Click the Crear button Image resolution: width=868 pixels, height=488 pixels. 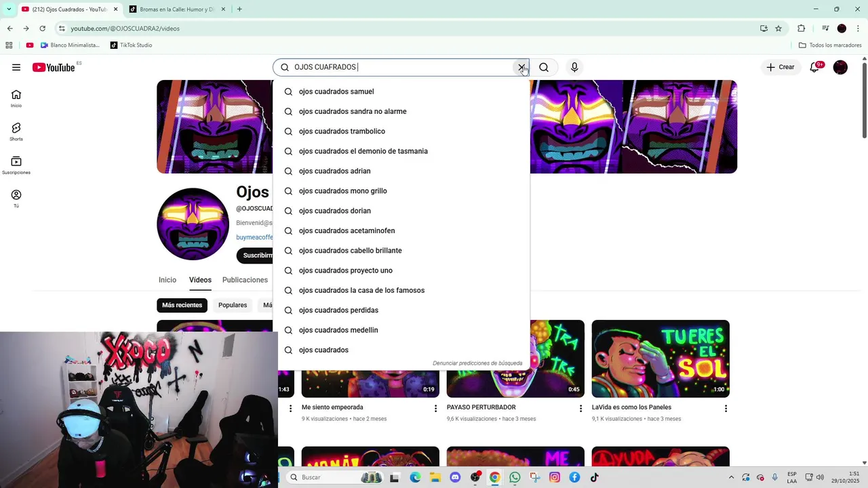pos(781,67)
